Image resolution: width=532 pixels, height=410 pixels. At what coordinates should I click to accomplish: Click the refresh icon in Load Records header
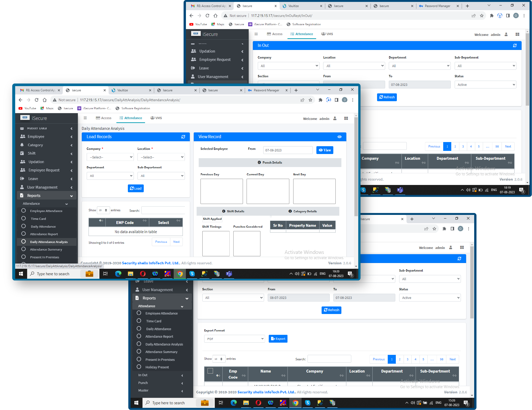pyautogui.click(x=183, y=137)
